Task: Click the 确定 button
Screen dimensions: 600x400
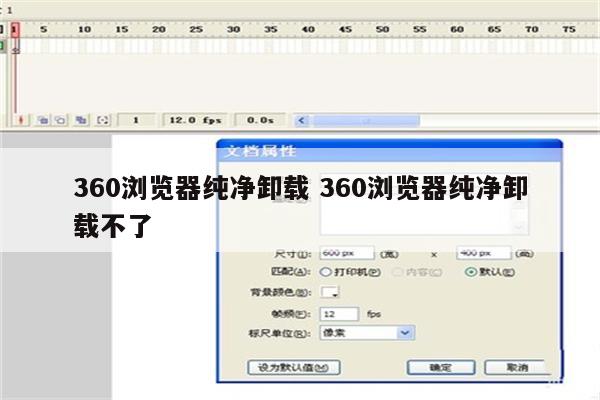Action: point(441,368)
